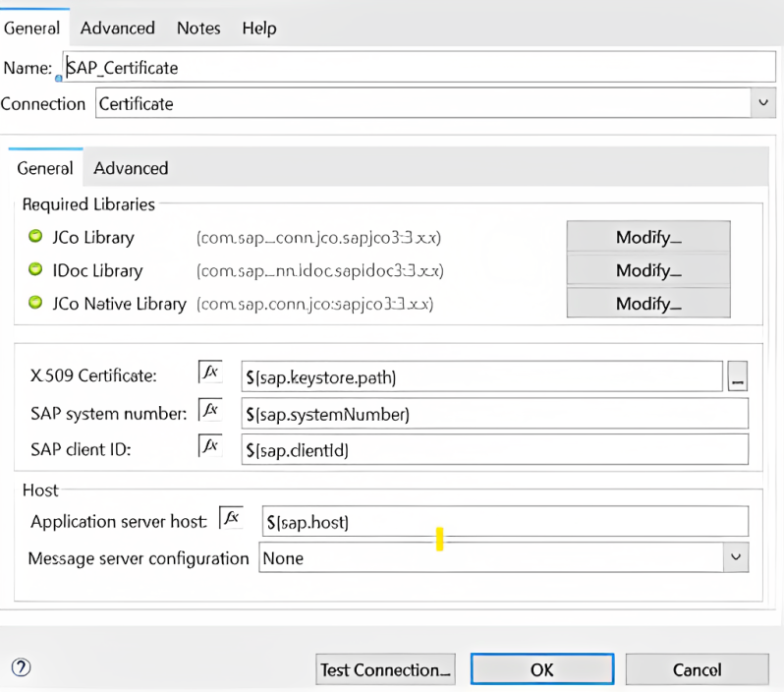Browse for X.509 certificate file with ellipsis button
784x692 pixels.
pos(739,376)
